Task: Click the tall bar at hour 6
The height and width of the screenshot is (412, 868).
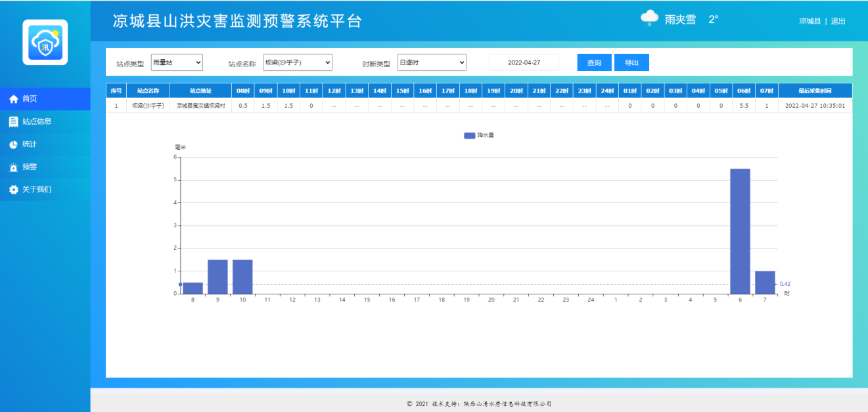Action: point(740,231)
